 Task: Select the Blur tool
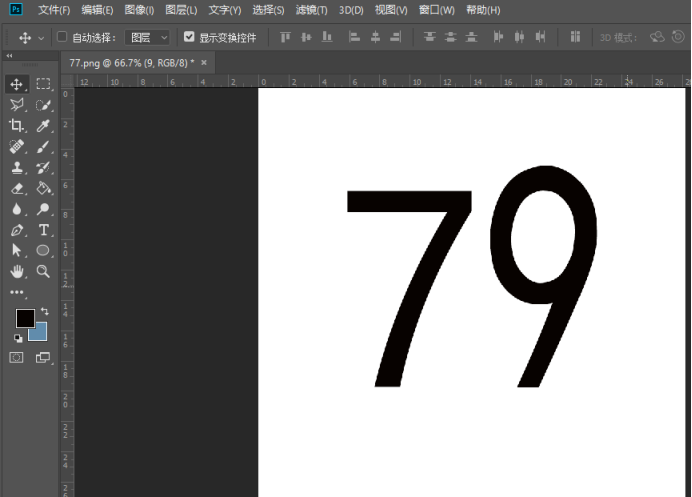[17, 209]
